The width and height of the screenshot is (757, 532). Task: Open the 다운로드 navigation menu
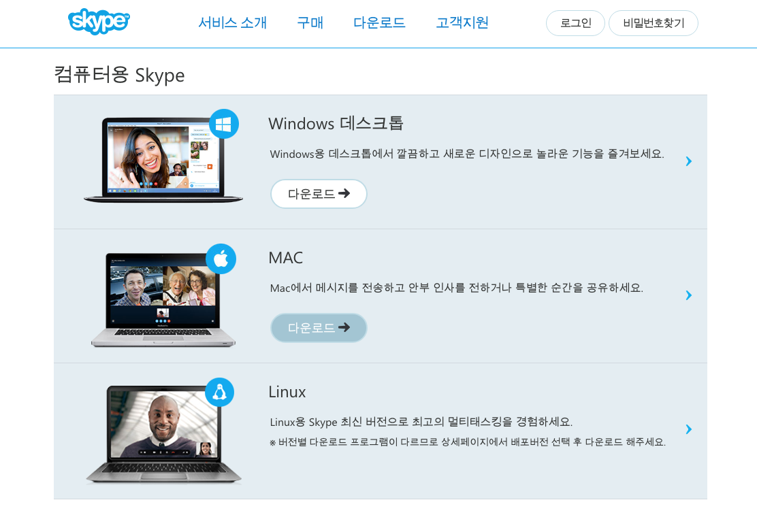[379, 22]
